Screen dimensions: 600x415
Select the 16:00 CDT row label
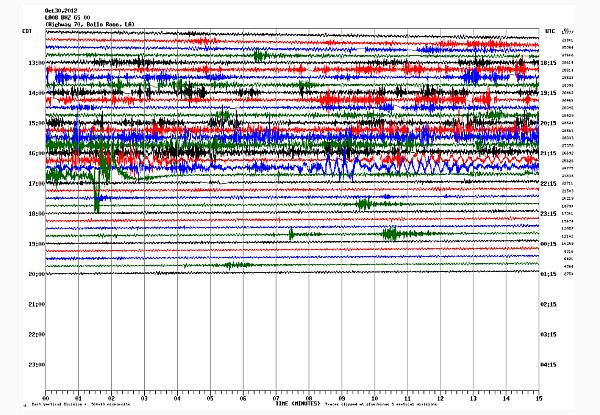point(33,153)
